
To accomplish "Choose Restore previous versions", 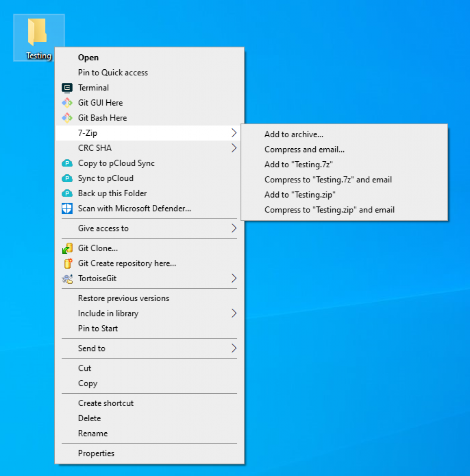I will (150, 298).
